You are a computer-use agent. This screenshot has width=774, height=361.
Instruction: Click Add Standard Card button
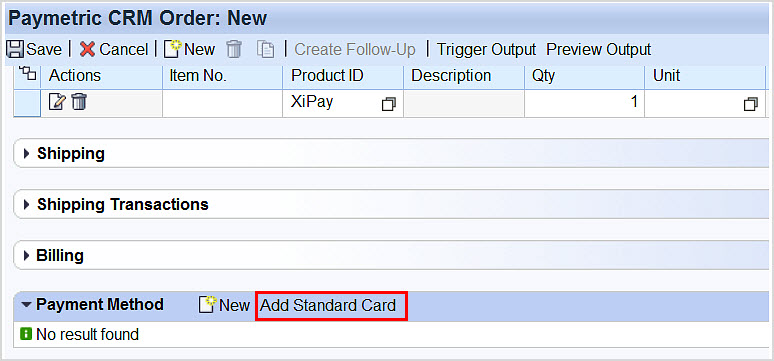328,306
